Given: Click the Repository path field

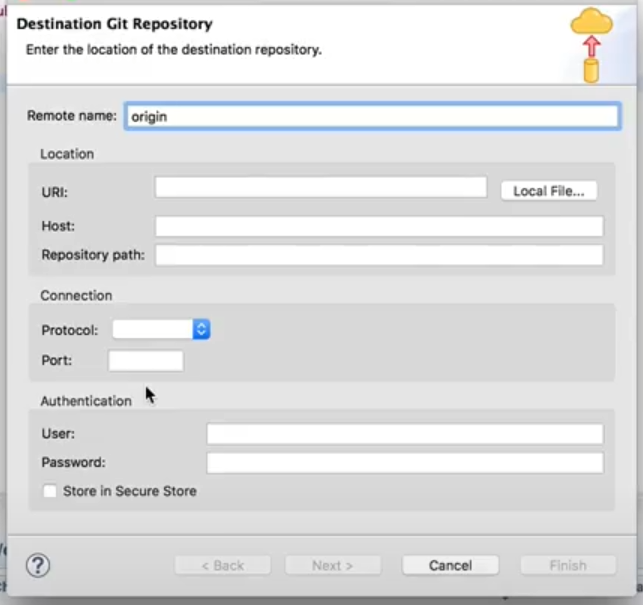Looking at the screenshot, I should click(379, 255).
